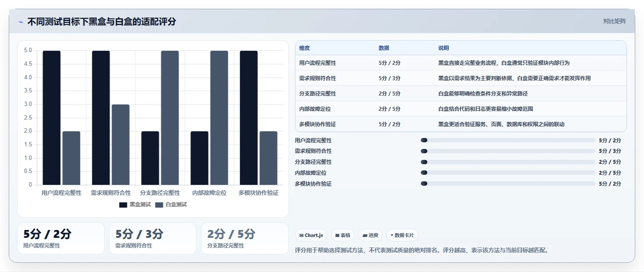The width and height of the screenshot is (644, 272).
Task: Click the 多模块协作验证 progress bar
Action: 508,184
